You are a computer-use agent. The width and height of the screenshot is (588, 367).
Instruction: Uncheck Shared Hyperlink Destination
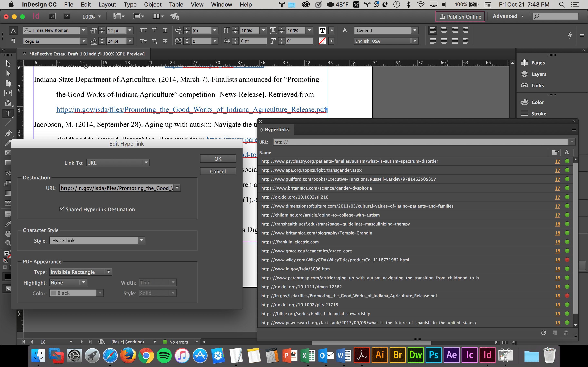pyautogui.click(x=62, y=209)
